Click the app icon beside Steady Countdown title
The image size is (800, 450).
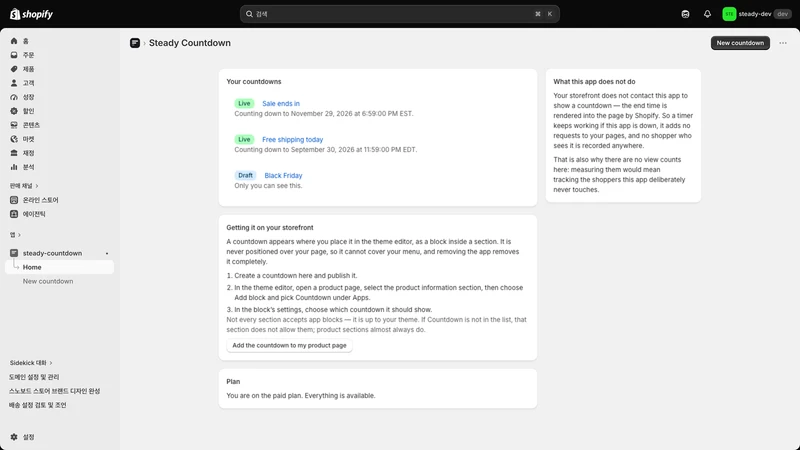pyautogui.click(x=135, y=43)
